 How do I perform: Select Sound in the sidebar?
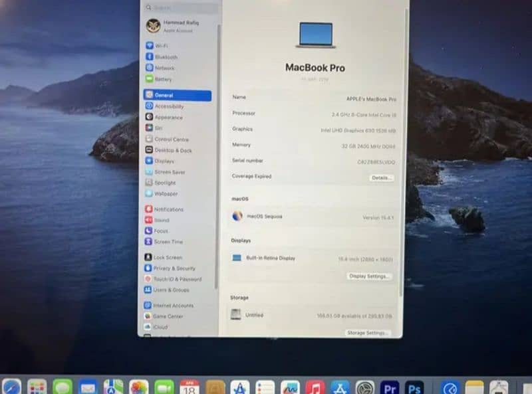click(x=157, y=220)
